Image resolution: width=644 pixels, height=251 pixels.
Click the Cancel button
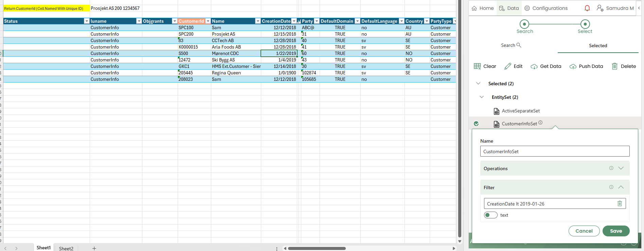(584, 231)
